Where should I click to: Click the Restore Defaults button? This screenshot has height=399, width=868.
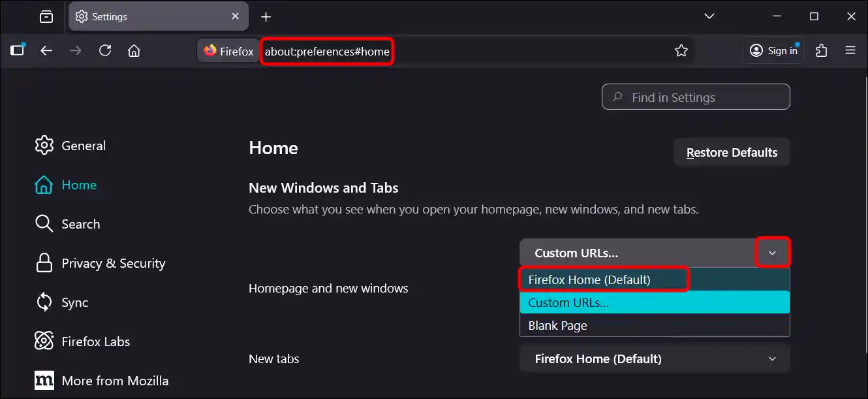732,152
